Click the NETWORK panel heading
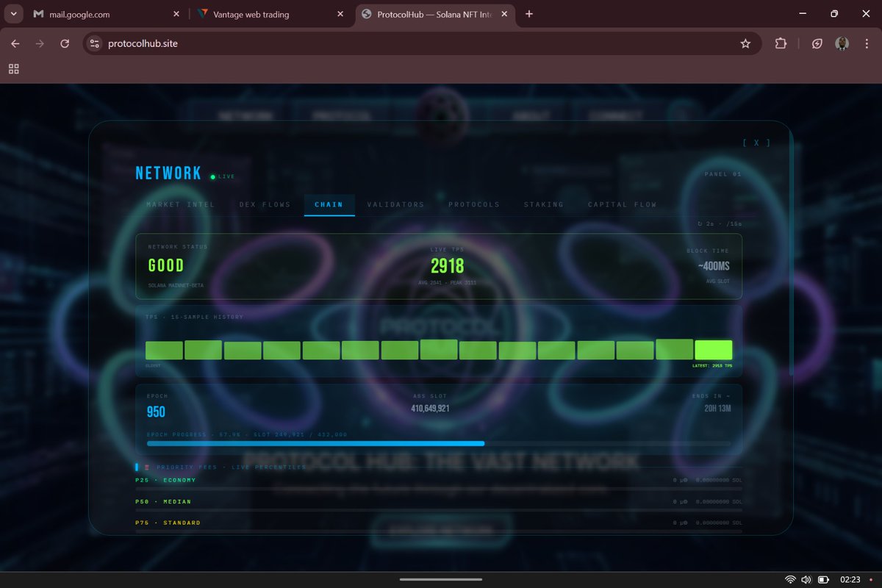 pos(168,173)
